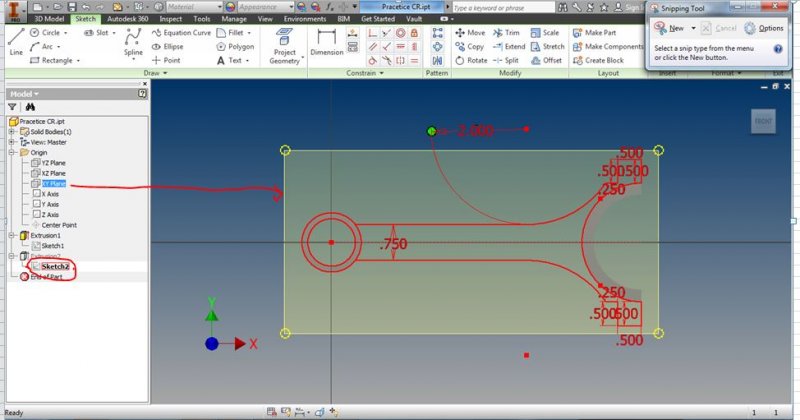Choose the Ellipse tool
Viewport: 800px width, 420px height.
click(x=168, y=46)
